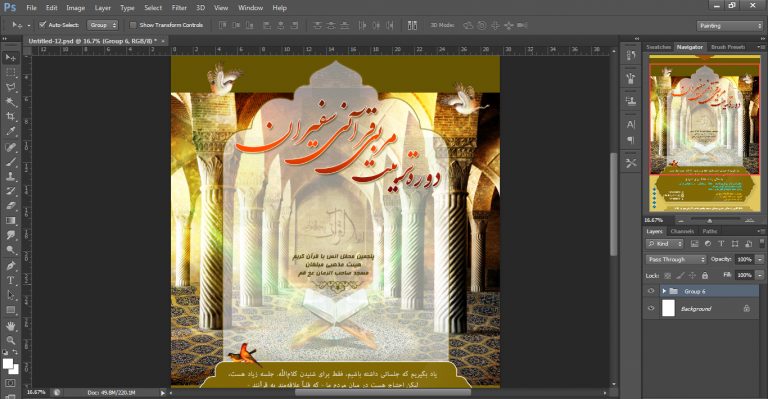Filter layers by type layers icon
768x399 pixels.
721,243
